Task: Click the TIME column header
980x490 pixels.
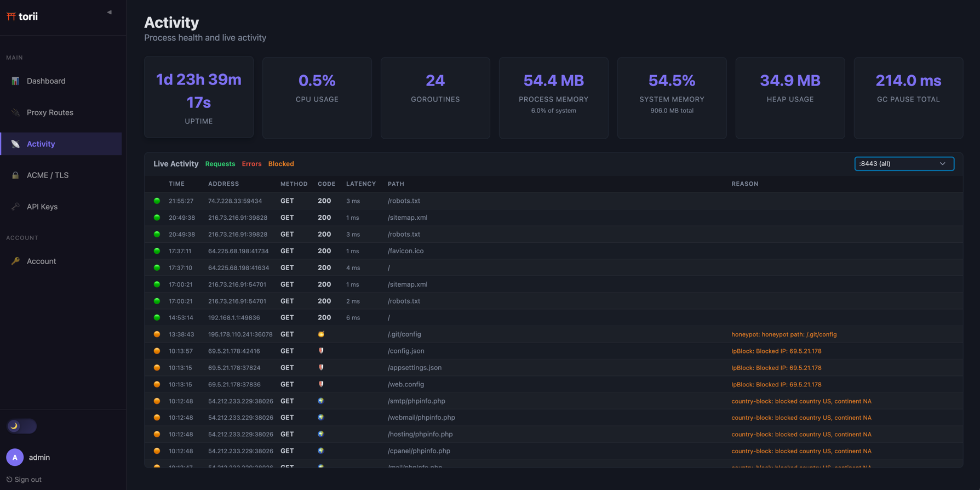Action: (x=176, y=184)
